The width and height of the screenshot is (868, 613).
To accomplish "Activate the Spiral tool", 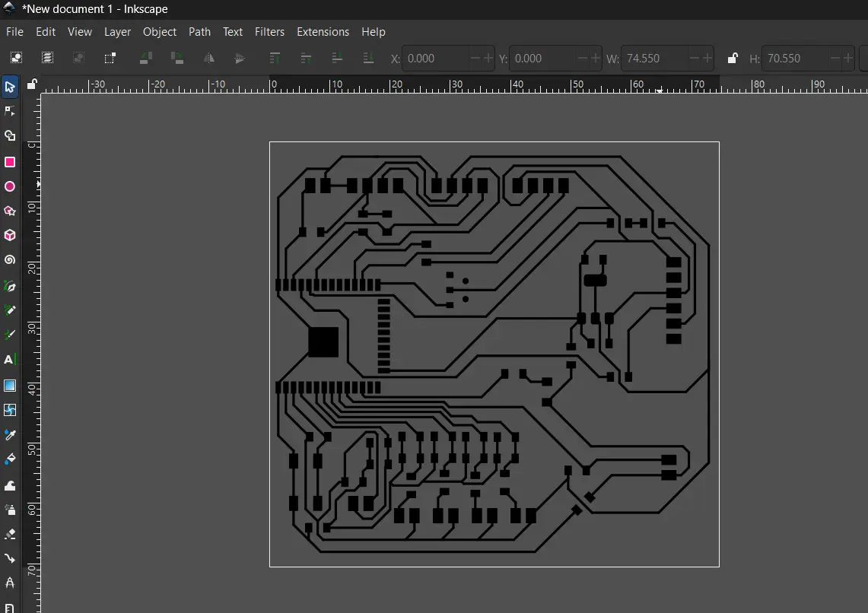I will [x=10, y=259].
